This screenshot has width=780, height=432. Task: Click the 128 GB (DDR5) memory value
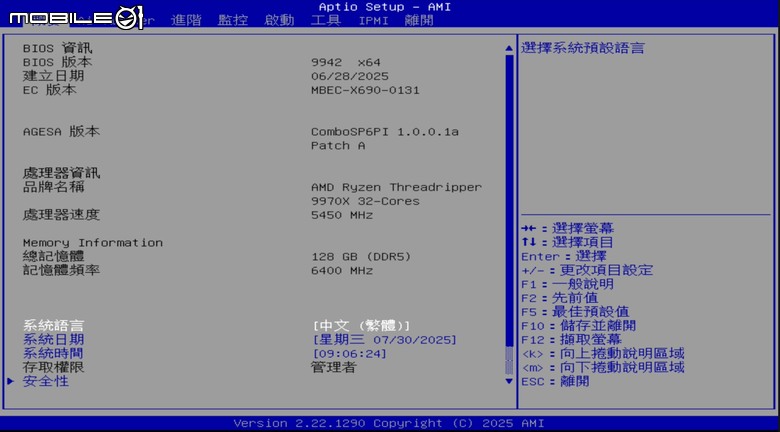362,257
